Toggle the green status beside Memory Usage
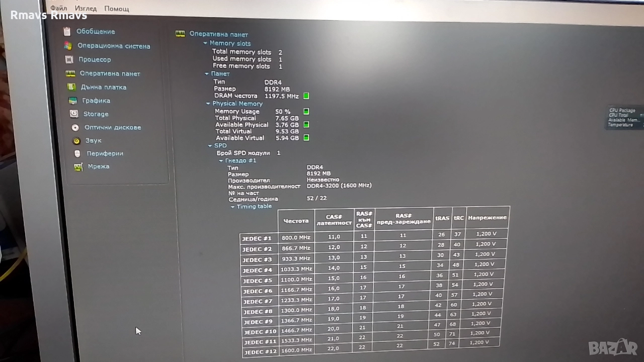The image size is (644, 362). tap(306, 111)
